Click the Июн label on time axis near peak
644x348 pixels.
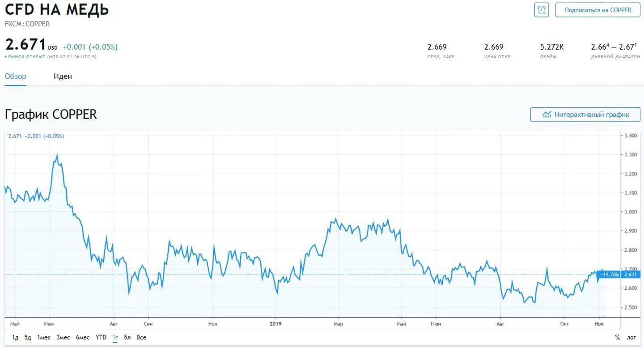click(50, 323)
